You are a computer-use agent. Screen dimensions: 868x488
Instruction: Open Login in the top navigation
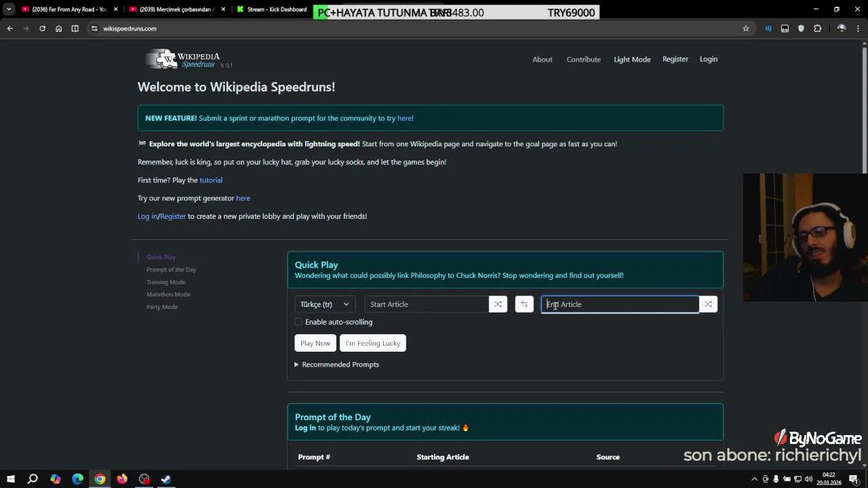[x=709, y=59]
